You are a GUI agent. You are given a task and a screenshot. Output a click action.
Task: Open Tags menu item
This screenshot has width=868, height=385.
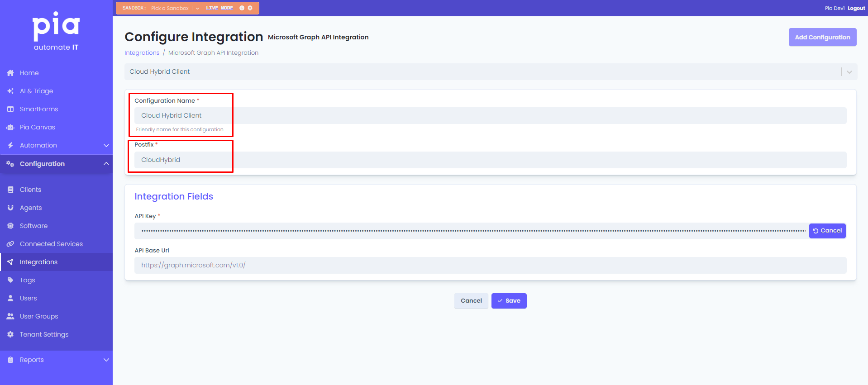(56, 280)
